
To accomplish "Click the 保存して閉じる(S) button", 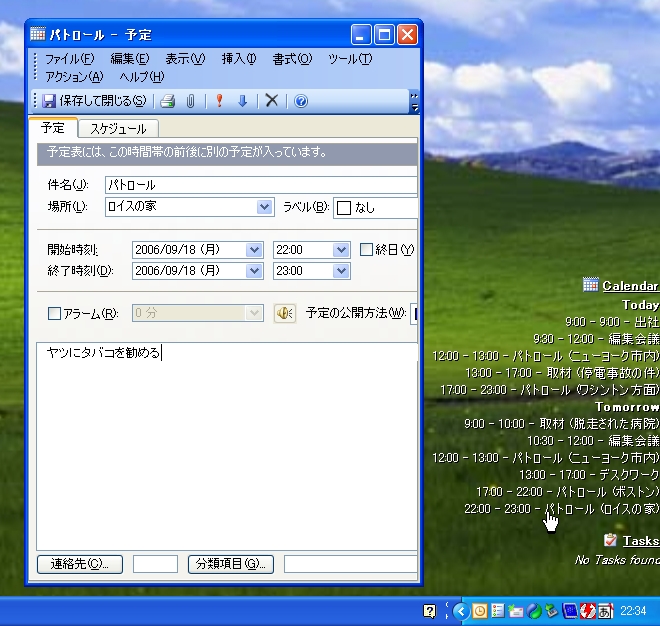I will coord(94,101).
